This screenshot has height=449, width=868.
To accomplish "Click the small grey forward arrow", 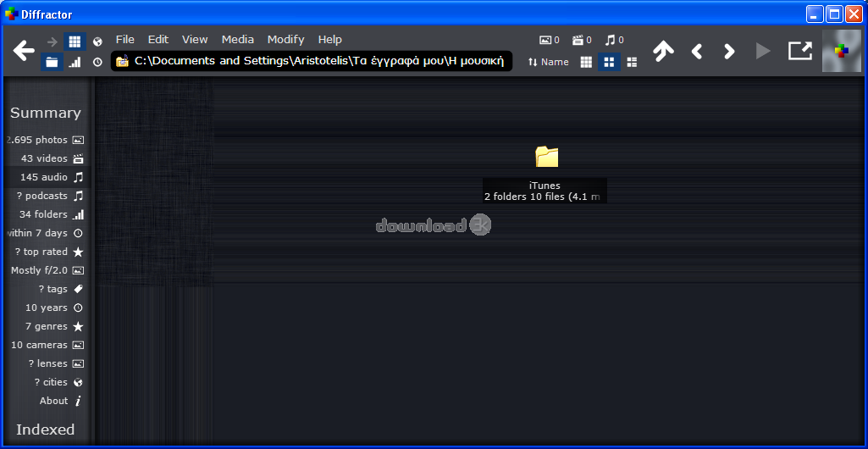I will click(x=52, y=42).
